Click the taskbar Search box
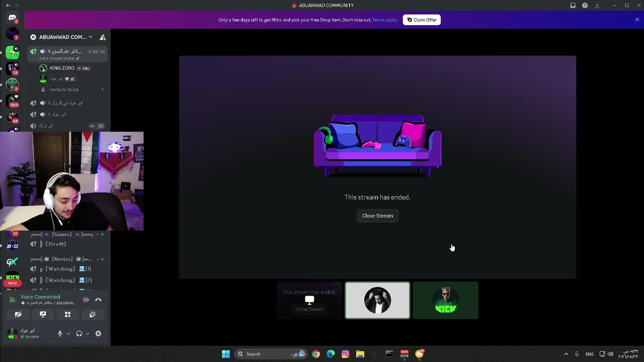Viewport: 644px width, 362px height. (x=271, y=354)
